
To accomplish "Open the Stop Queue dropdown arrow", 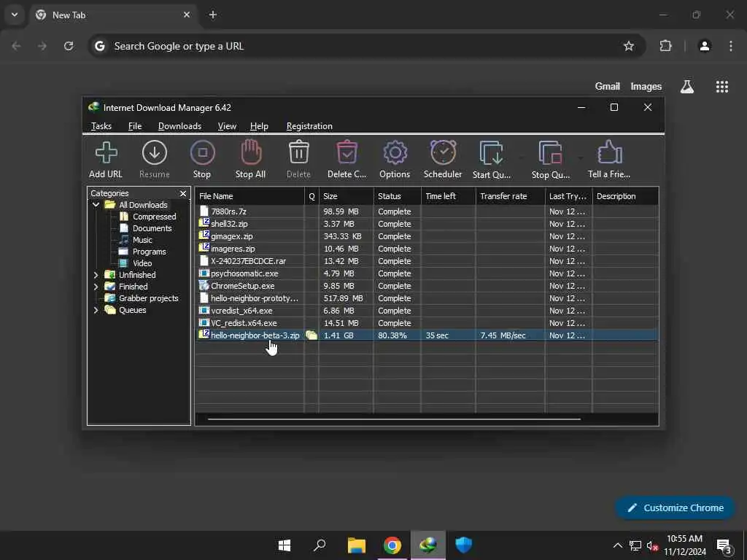I will (x=580, y=157).
